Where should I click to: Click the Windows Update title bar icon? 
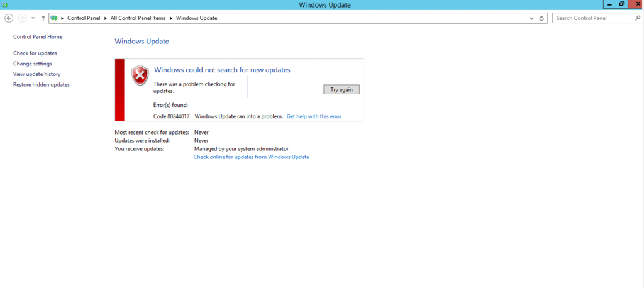point(5,5)
